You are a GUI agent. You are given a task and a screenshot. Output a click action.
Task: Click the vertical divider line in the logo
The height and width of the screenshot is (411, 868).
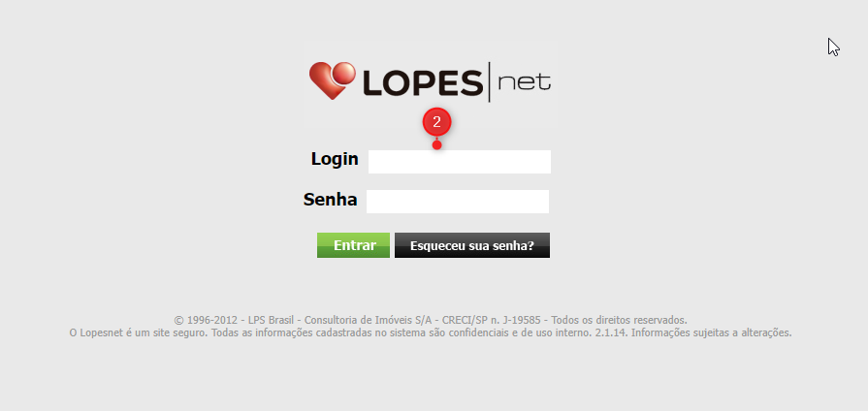pyautogui.click(x=490, y=81)
